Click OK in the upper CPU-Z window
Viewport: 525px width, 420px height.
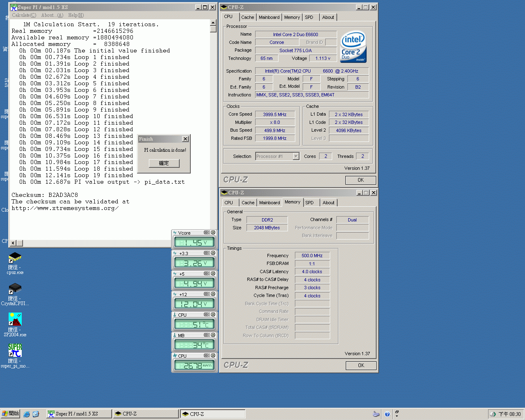(x=361, y=180)
